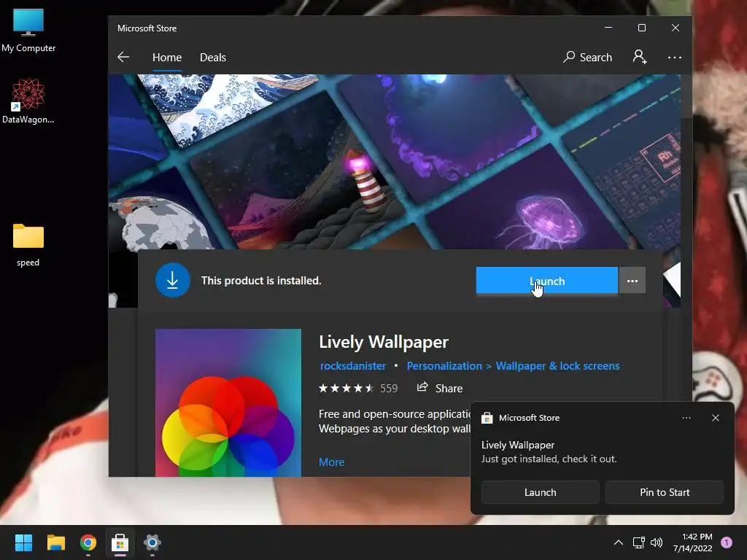This screenshot has height=560, width=747.
Task: Launch app from the notification popup
Action: coord(541,492)
